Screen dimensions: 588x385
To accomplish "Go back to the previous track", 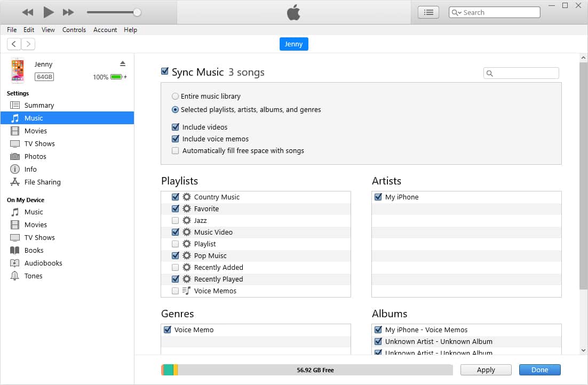I will tap(28, 12).
